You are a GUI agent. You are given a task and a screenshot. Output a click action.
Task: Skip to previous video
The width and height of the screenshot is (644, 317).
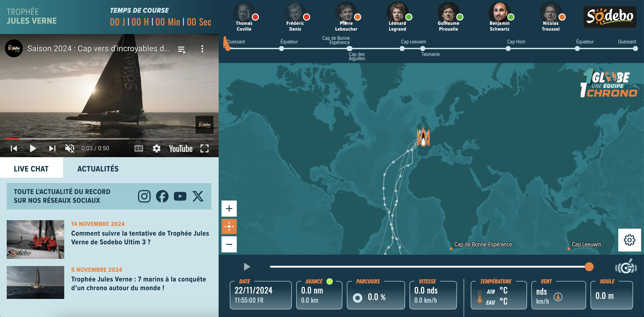pyautogui.click(x=14, y=148)
